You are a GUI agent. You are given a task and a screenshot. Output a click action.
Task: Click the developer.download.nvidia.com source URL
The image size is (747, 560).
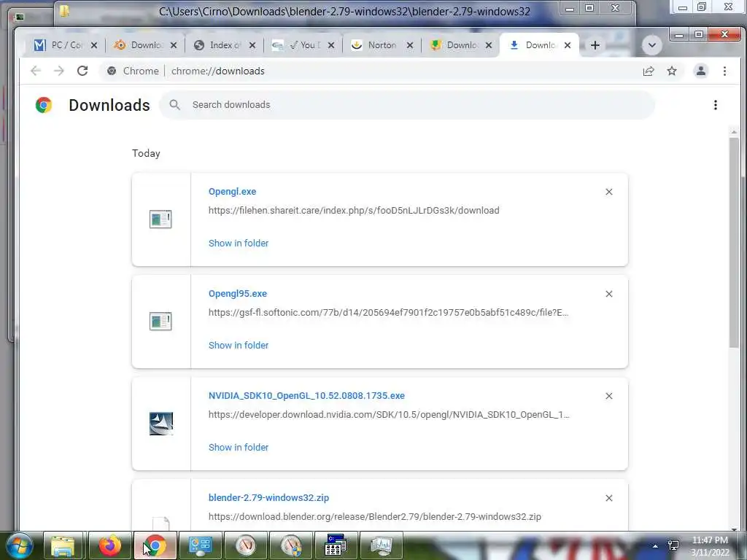click(389, 414)
